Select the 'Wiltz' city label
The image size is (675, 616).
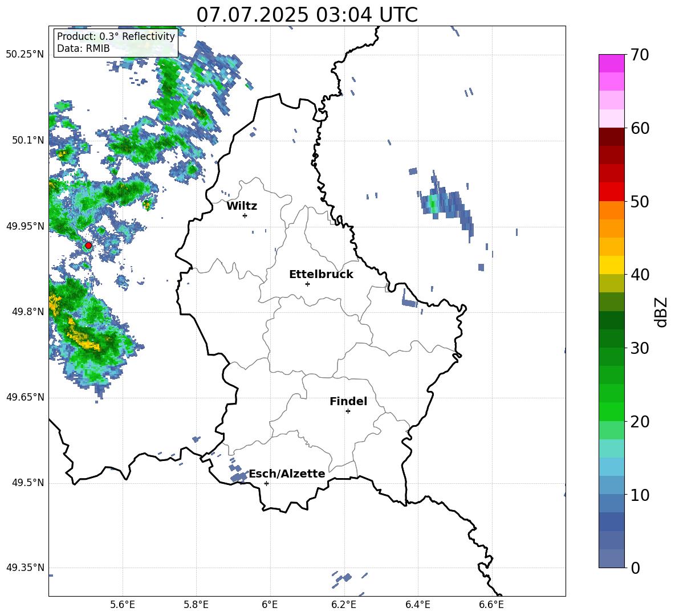[242, 206]
